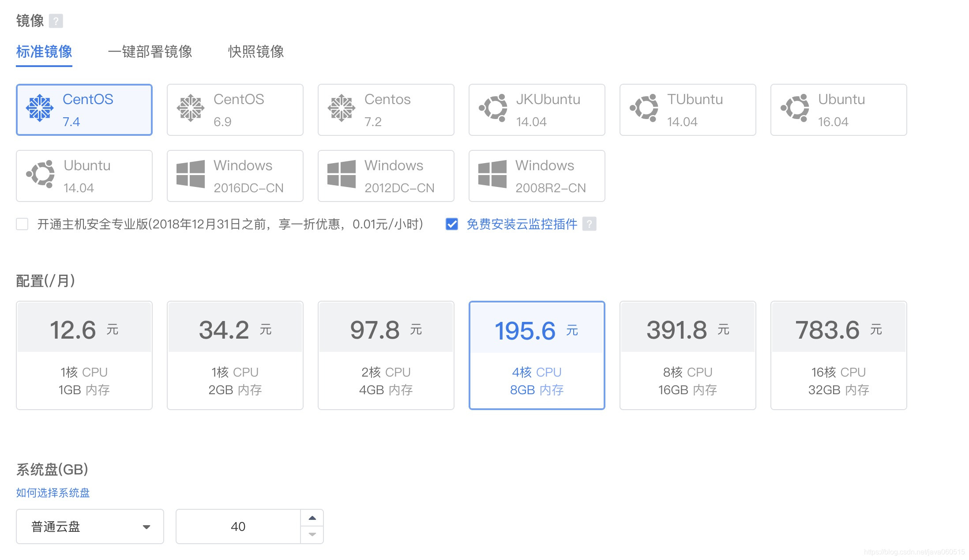Choose the 783.6 元 16核 32GB plan
Image resolution: width=969 pixels, height=560 pixels.
point(838,355)
